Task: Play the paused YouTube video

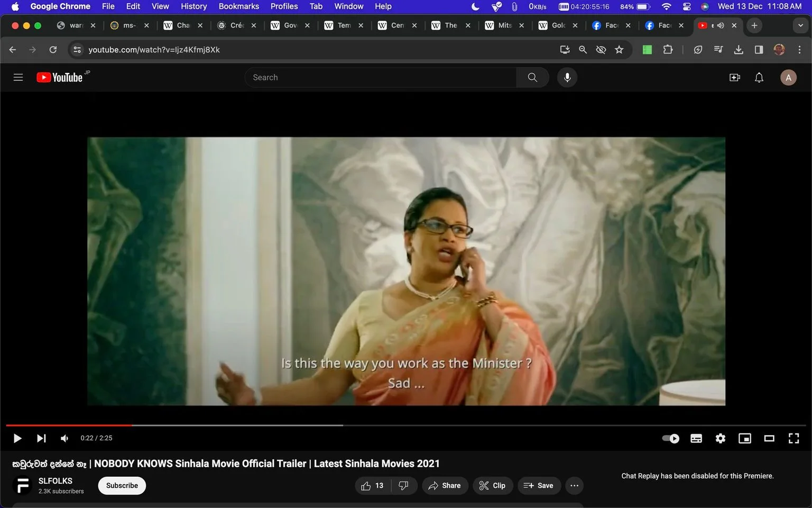Action: tap(17, 438)
